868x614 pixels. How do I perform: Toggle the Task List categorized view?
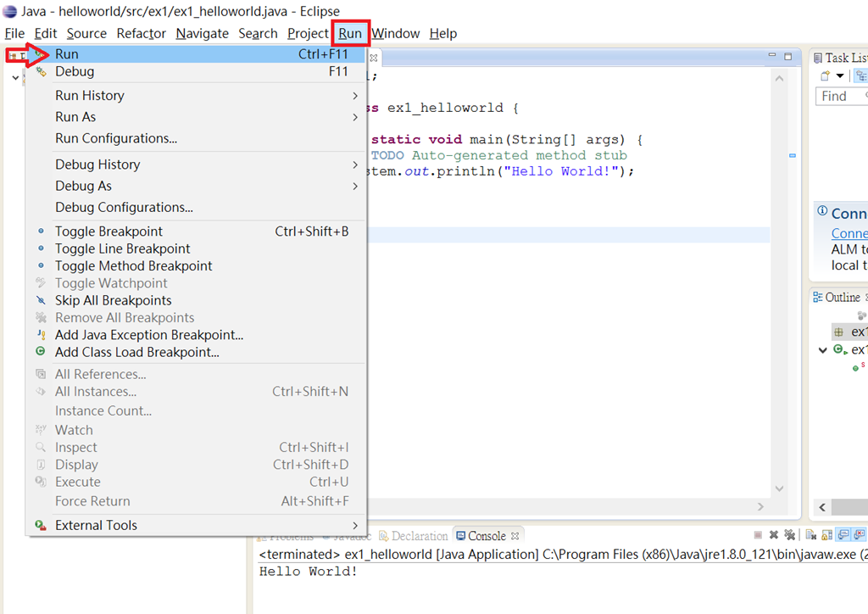[x=861, y=75]
